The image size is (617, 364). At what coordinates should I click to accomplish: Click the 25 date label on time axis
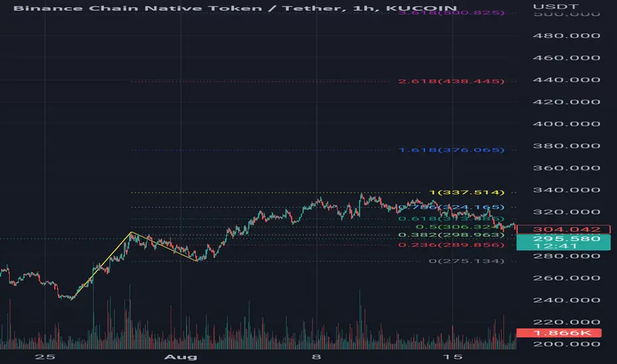coord(45,357)
